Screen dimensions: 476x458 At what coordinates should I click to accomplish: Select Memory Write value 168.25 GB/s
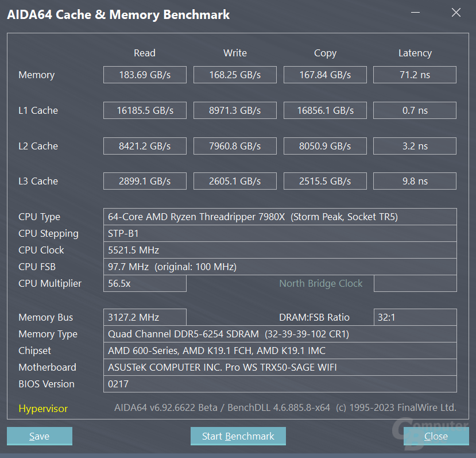coord(235,75)
